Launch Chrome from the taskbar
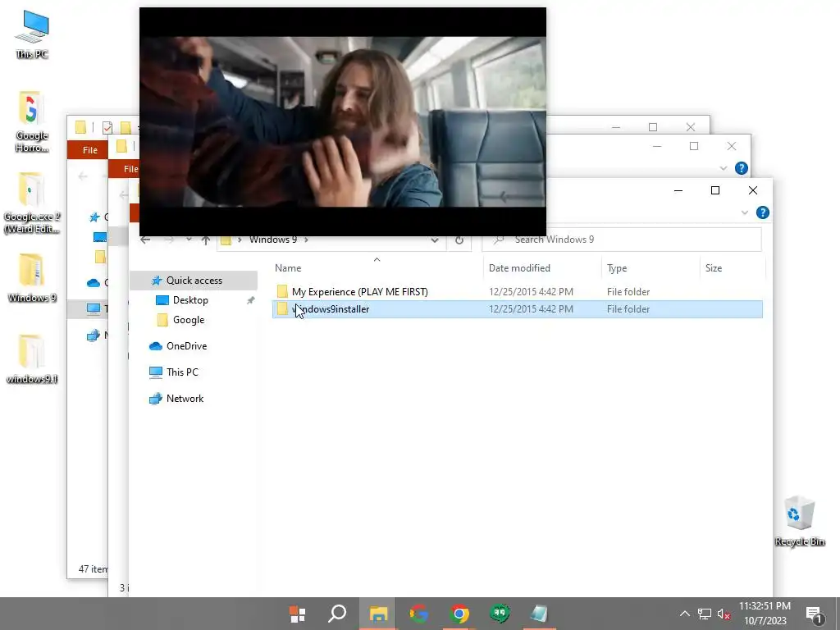This screenshot has width=840, height=630. tap(459, 614)
